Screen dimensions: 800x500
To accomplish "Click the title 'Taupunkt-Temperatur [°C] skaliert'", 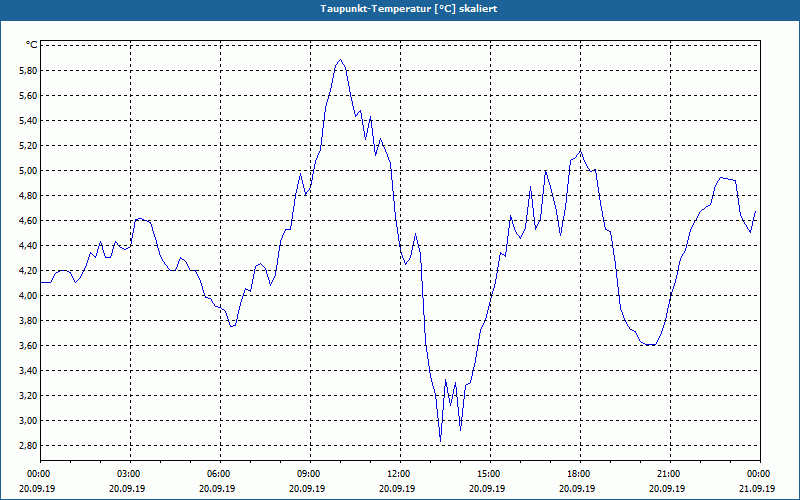I will [x=409, y=9].
